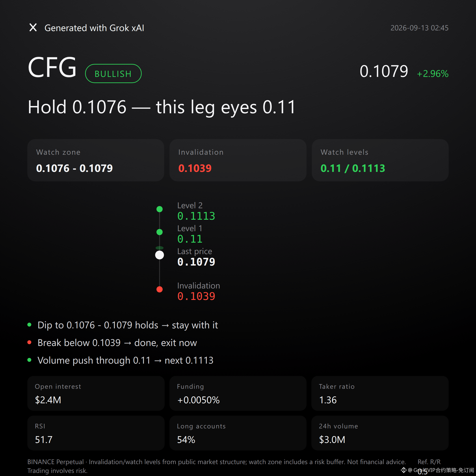Screen dimensions: 476x476
Task: Click the Taker ratio 1.36 tile
Action: click(380, 393)
